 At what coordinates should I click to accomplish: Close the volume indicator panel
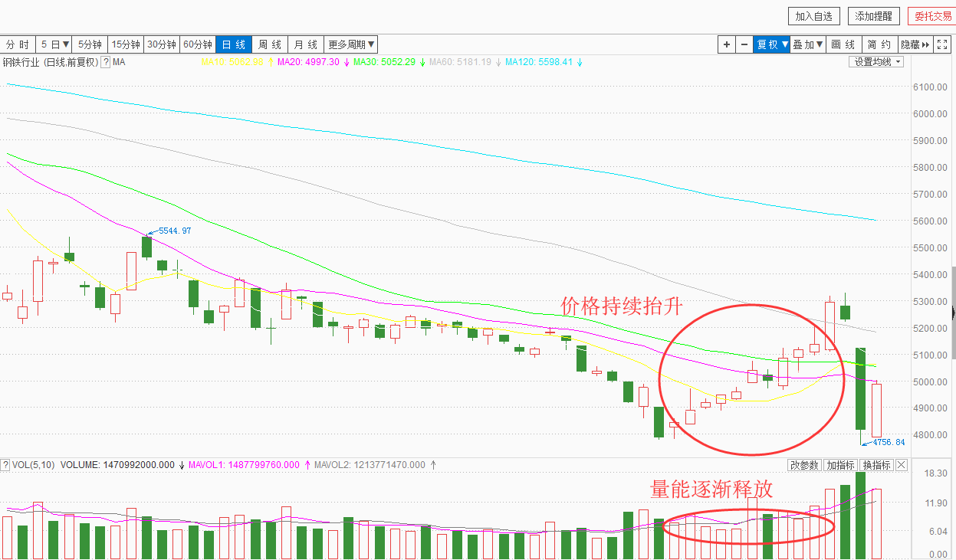pos(902,465)
